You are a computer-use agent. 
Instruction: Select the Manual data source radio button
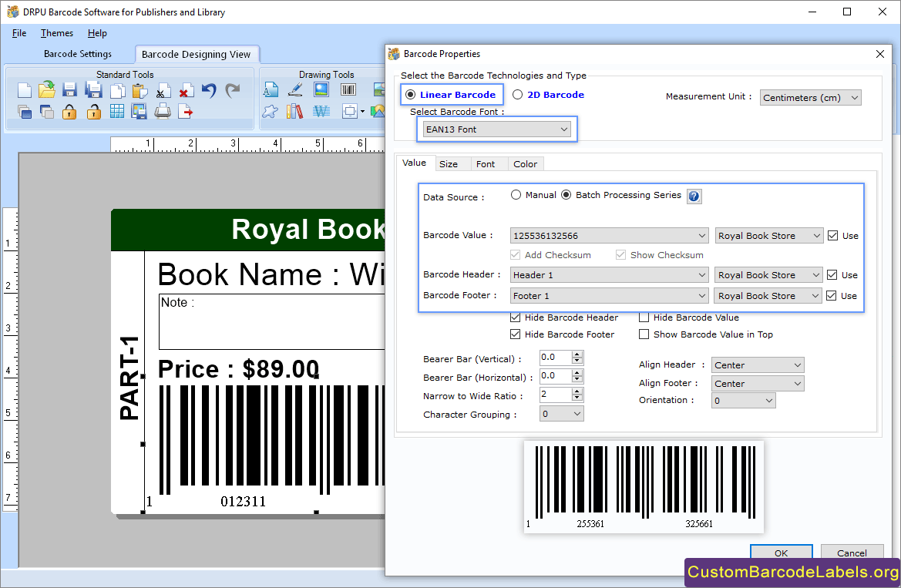coord(516,194)
